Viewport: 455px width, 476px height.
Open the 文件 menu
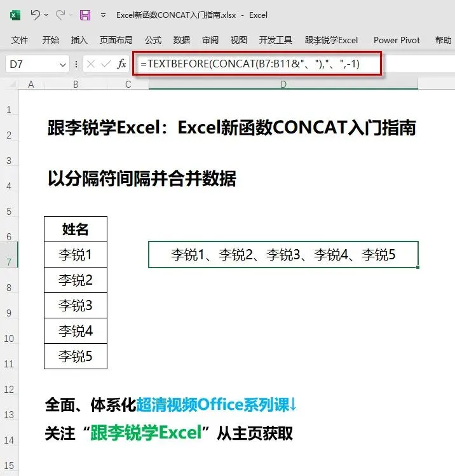[20, 40]
